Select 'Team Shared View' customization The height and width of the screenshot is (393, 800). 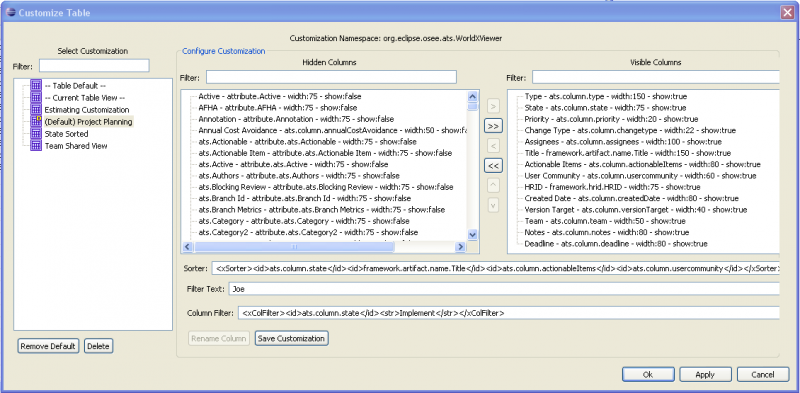[76, 145]
